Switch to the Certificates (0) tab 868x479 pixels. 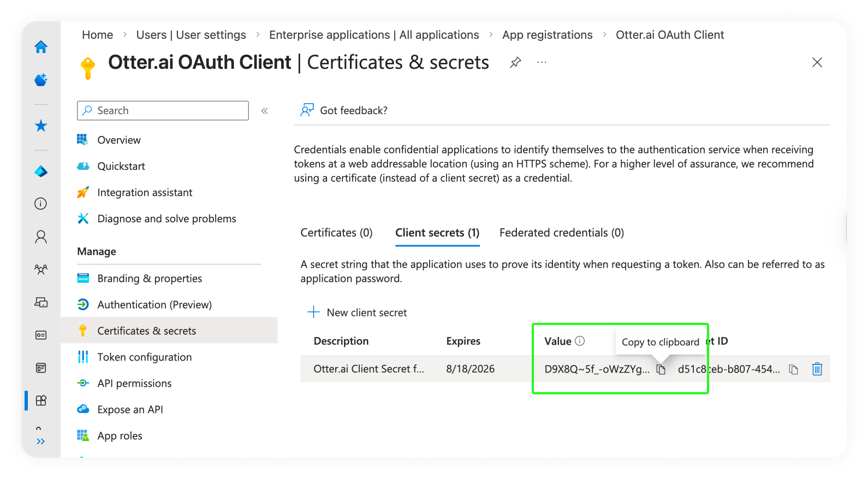[x=336, y=233]
